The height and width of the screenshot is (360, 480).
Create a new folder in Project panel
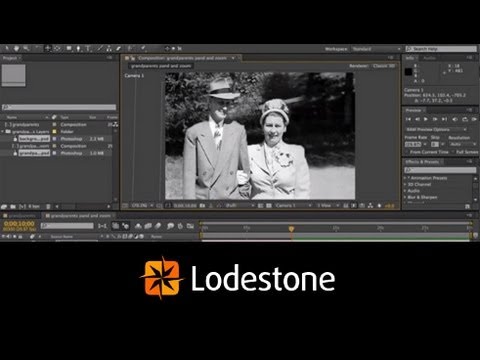pyautogui.click(x=13, y=207)
